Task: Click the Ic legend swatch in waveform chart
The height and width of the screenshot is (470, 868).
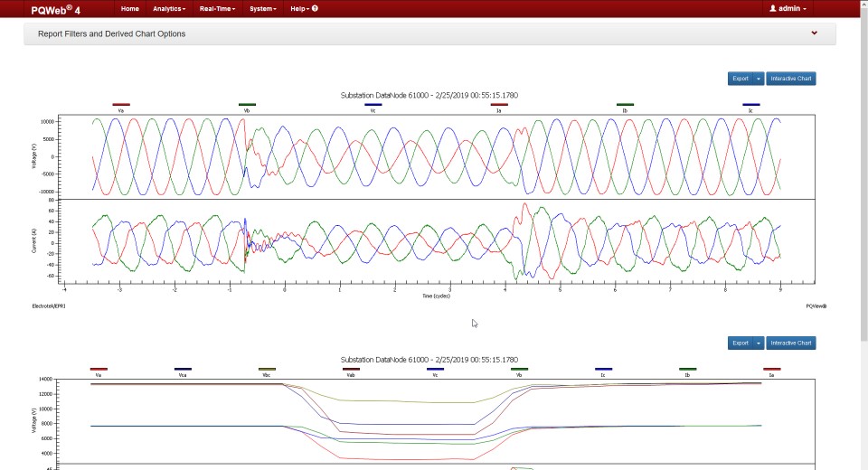Action: click(x=750, y=104)
